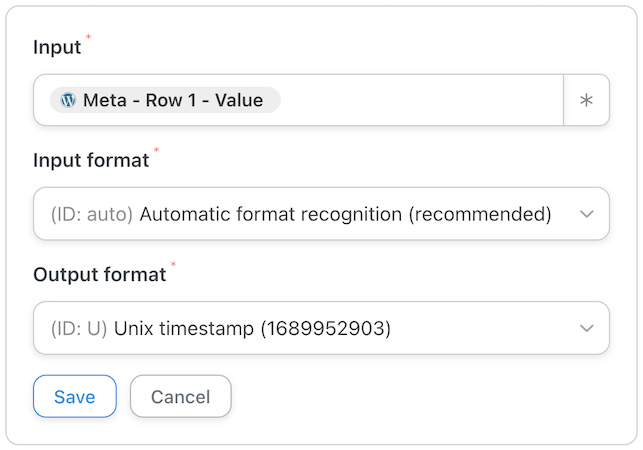Click the red required asterisk next to Input
Viewport: 643px width, 450px height.
pyautogui.click(x=88, y=37)
